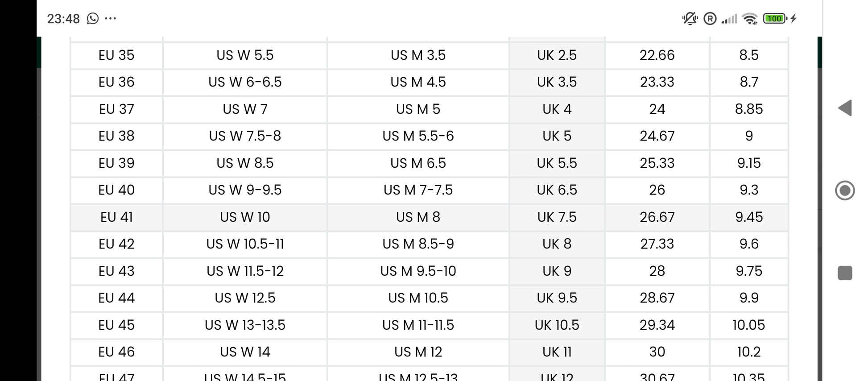This screenshot has height=381, width=868.
Task: Tap the registered R status icon
Action: coord(710,18)
